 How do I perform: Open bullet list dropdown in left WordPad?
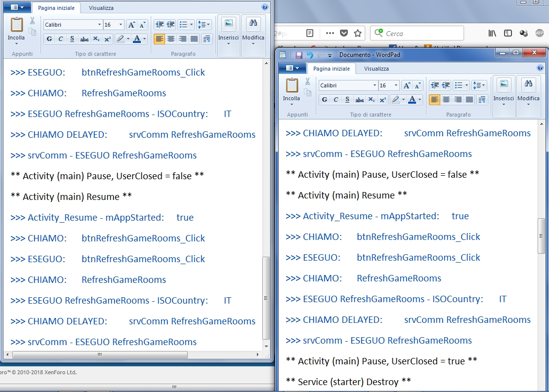(x=191, y=25)
